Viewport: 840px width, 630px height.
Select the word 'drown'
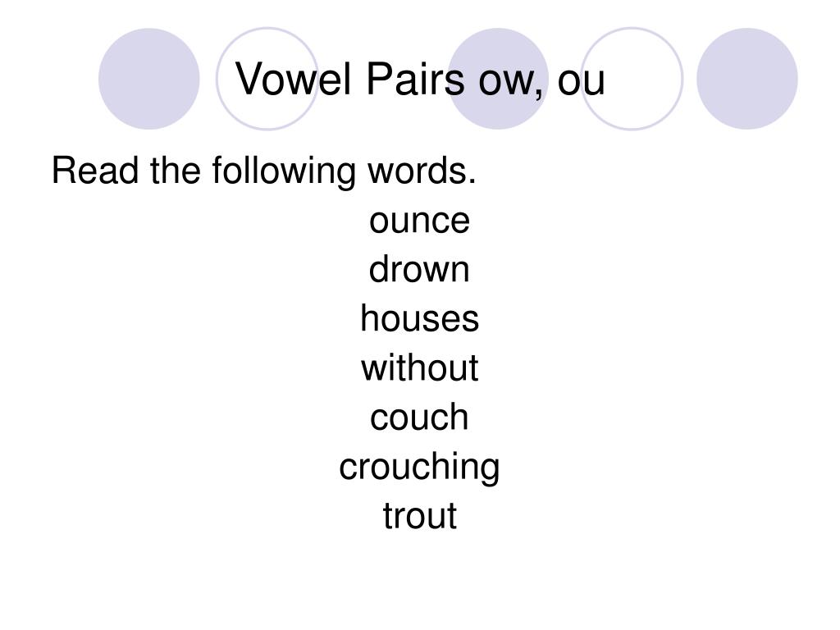click(419, 269)
